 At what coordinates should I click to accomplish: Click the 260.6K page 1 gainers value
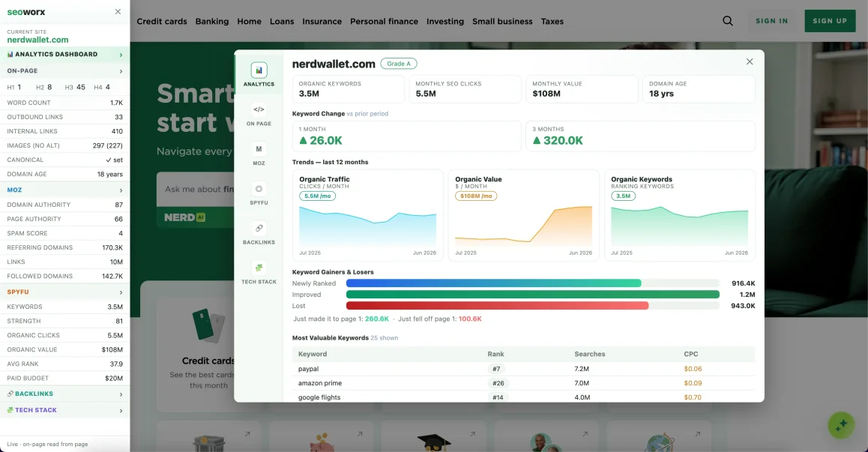click(x=377, y=319)
